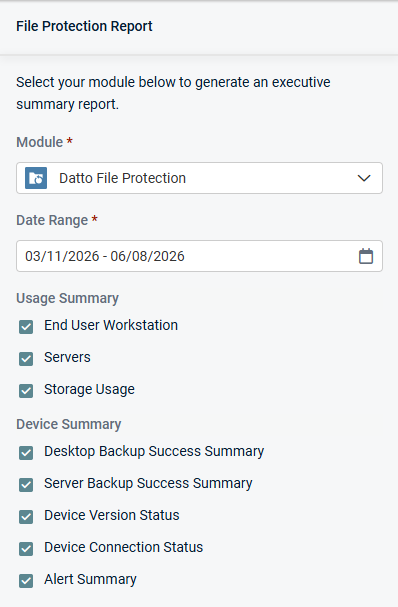Uncheck the Servers checkbox

[x=26, y=359]
